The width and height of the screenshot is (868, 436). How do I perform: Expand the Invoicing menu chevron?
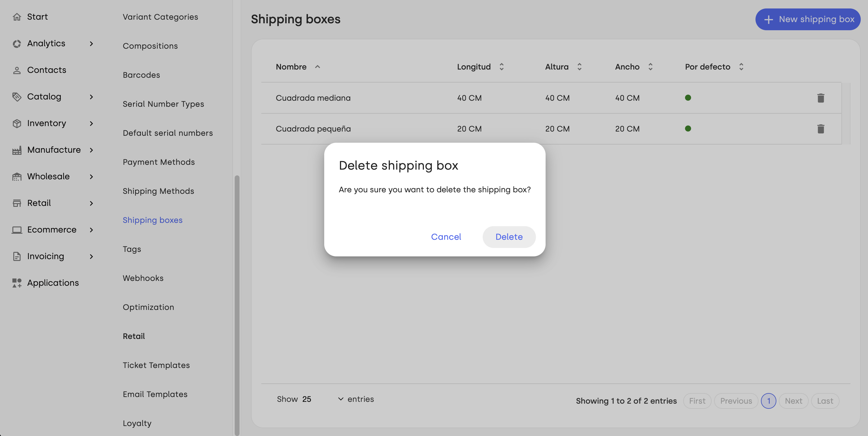[91, 256]
